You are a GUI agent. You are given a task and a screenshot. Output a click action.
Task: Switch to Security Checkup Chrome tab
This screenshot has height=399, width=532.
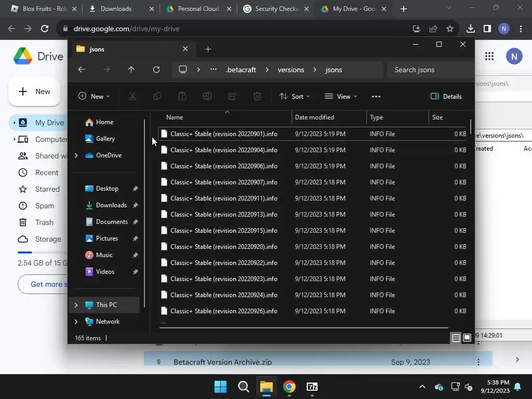pos(276,9)
